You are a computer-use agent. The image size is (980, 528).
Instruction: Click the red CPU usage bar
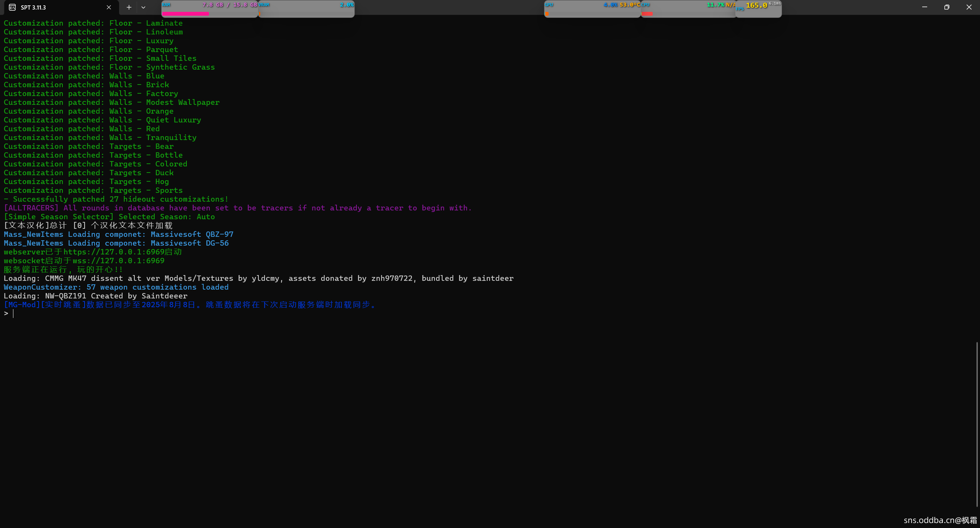pos(647,14)
